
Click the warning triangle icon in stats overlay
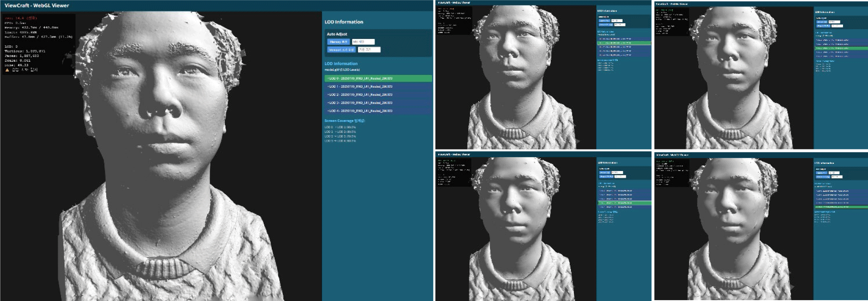pyautogui.click(x=7, y=70)
